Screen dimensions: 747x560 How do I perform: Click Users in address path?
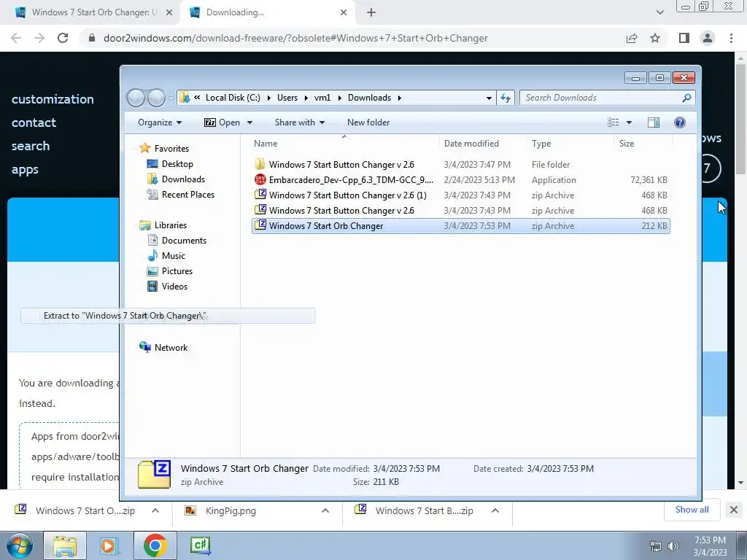(x=287, y=98)
